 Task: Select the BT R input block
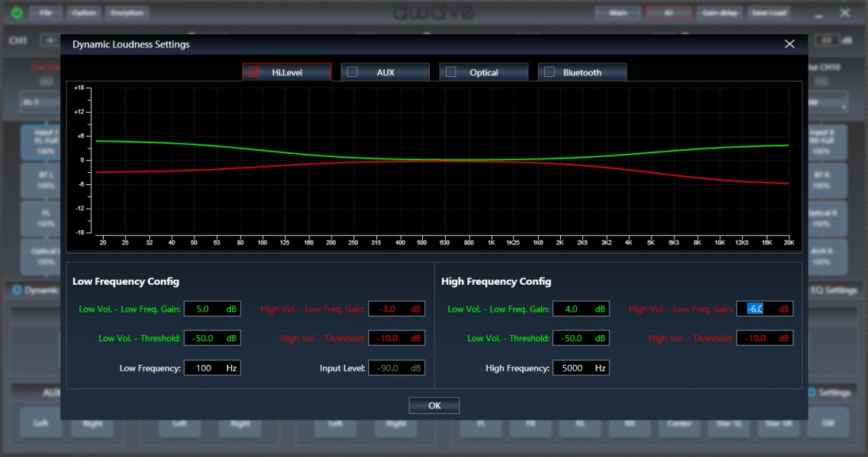tap(828, 181)
